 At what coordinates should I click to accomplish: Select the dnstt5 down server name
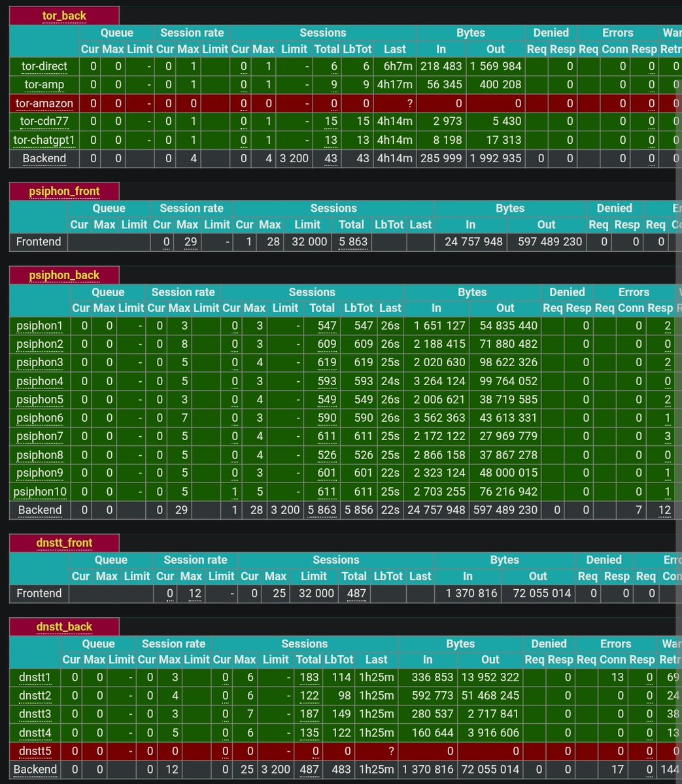(x=35, y=751)
